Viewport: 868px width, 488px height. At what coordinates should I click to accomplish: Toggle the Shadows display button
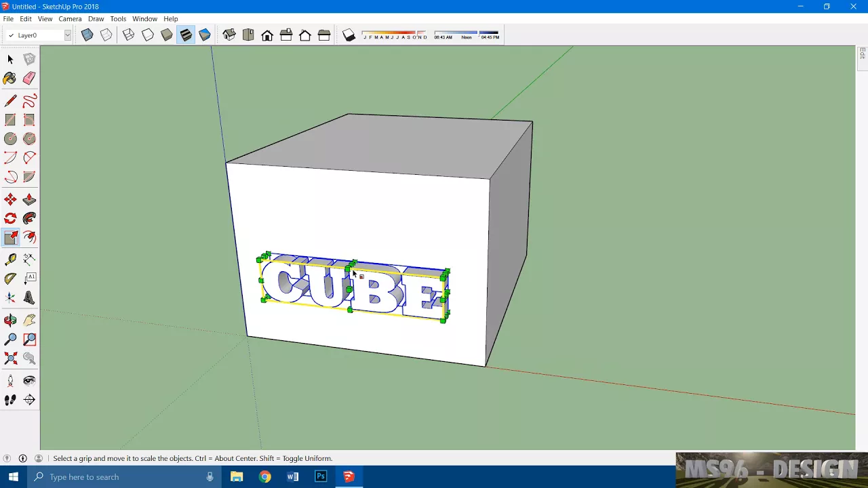349,35
